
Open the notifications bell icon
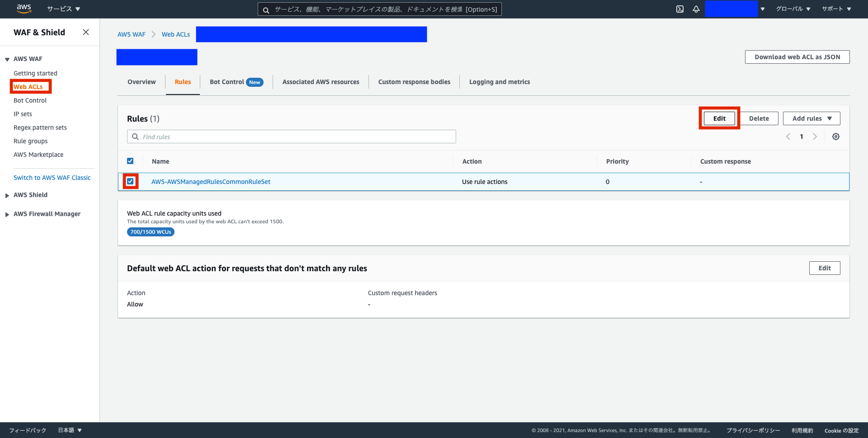(696, 9)
